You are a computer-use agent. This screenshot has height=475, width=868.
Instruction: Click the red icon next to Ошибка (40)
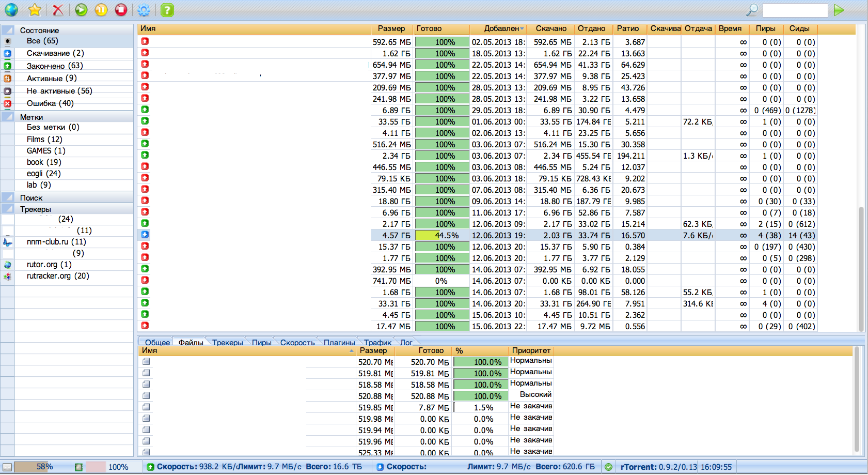point(7,103)
